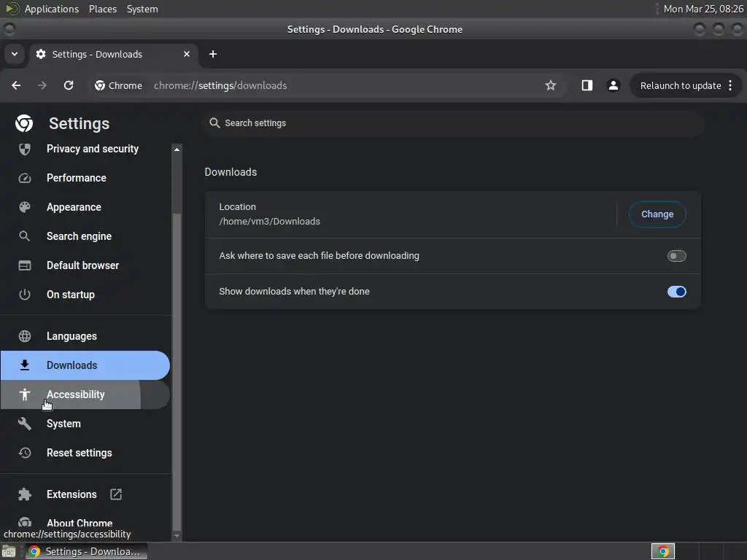
Task: Open the Places menu
Action: point(102,9)
